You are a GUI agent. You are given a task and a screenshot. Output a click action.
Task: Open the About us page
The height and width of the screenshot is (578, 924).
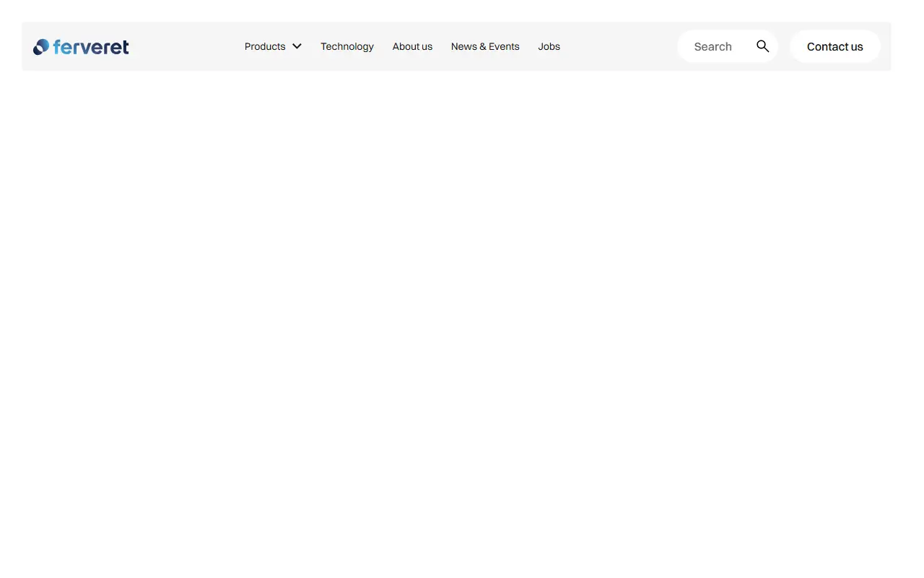tap(412, 46)
